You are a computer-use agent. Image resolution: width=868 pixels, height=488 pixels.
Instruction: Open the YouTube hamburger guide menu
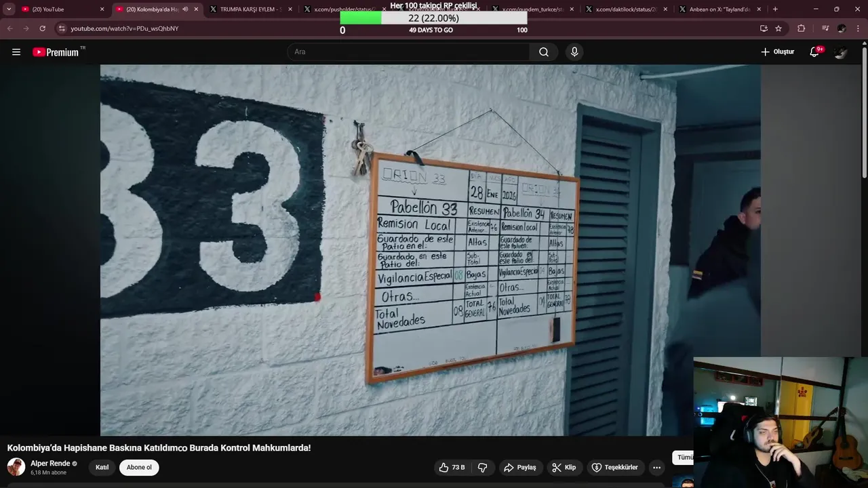pyautogui.click(x=16, y=52)
